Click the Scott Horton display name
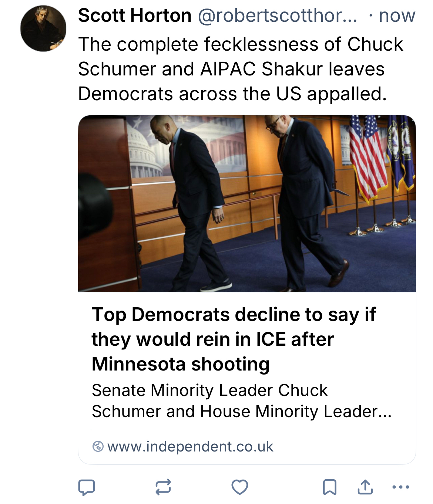Screen dimensions: 433x504 point(135,16)
